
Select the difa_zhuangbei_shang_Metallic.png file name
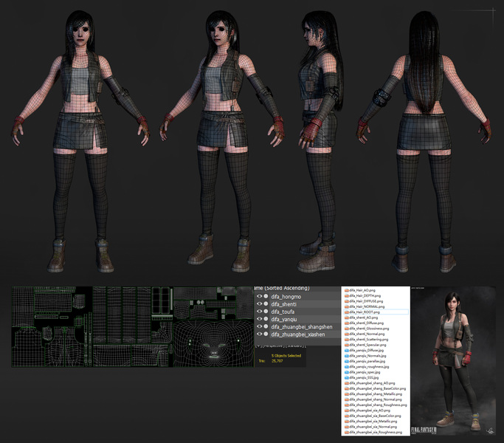coord(376,394)
